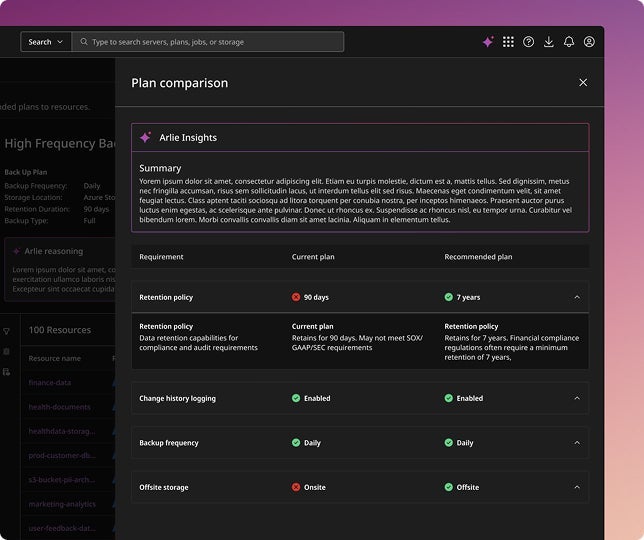Viewport: 644px width, 540px height.
Task: Expand the Backup frequency row
Action: 577,443
